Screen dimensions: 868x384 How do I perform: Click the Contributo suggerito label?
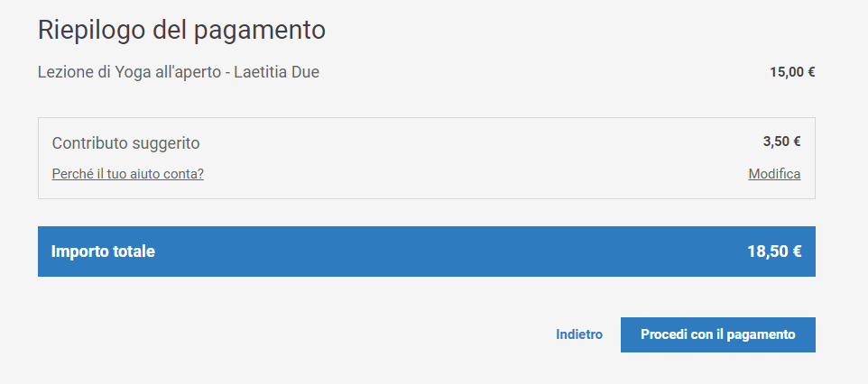(125, 142)
